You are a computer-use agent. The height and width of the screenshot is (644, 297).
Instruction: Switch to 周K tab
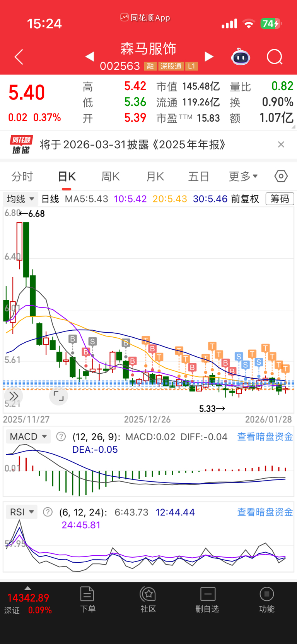point(111,177)
